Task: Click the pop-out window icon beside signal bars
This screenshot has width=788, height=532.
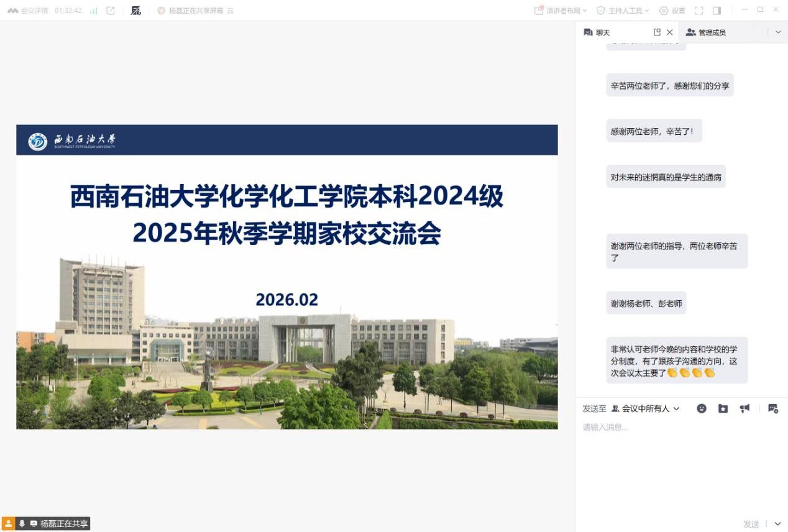Action: tap(111, 11)
